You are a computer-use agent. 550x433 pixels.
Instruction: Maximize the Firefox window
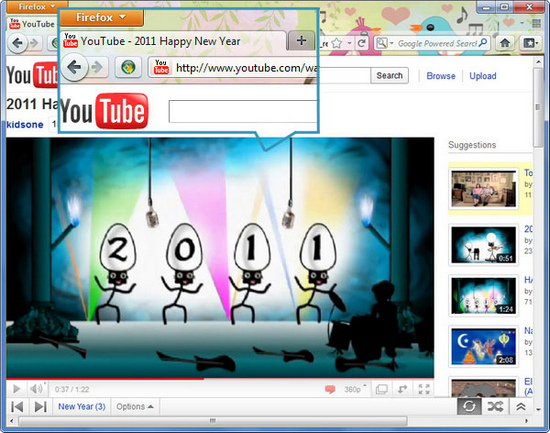[504, 7]
